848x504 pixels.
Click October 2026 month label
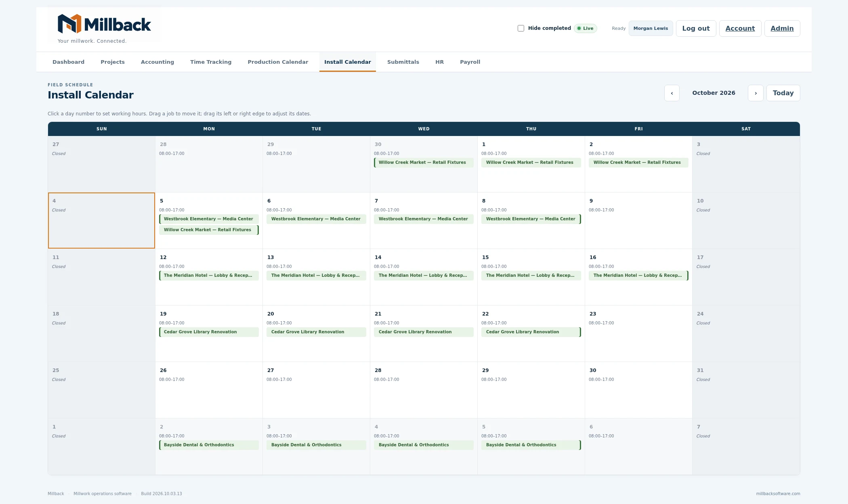(714, 93)
